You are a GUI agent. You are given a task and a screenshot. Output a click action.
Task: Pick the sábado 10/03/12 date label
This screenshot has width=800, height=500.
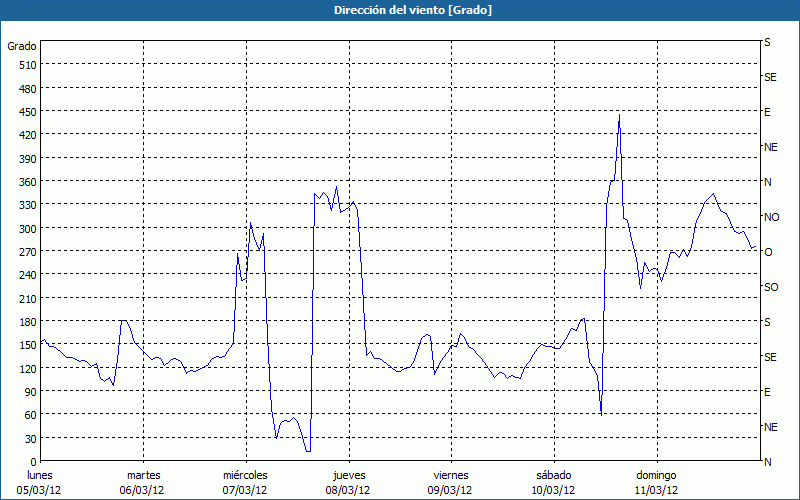pyautogui.click(x=553, y=482)
